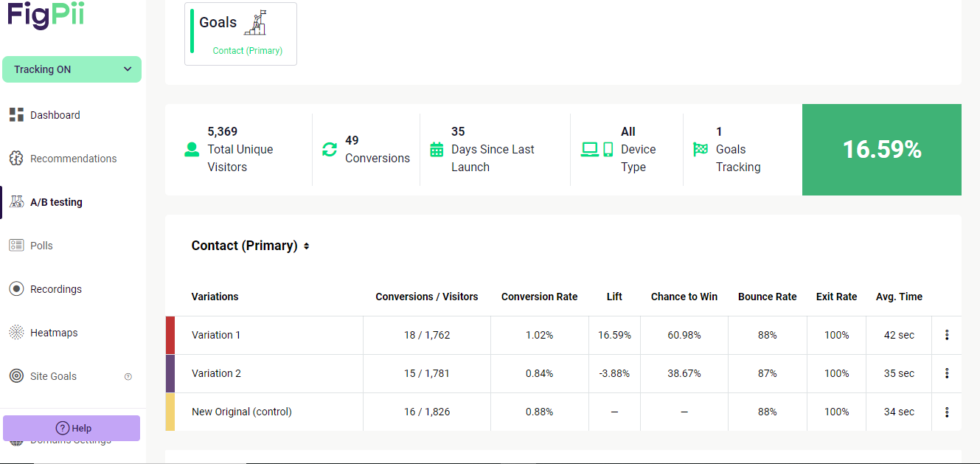This screenshot has height=464, width=980.
Task: Select the A/B testing flask icon
Action: (16, 202)
